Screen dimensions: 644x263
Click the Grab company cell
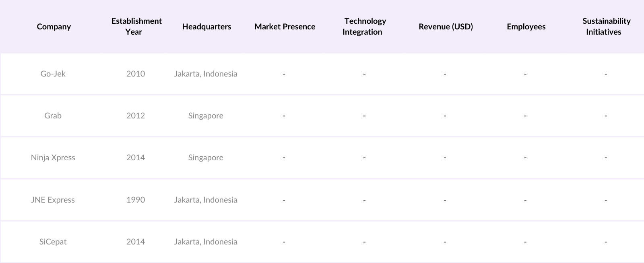pyautogui.click(x=53, y=116)
